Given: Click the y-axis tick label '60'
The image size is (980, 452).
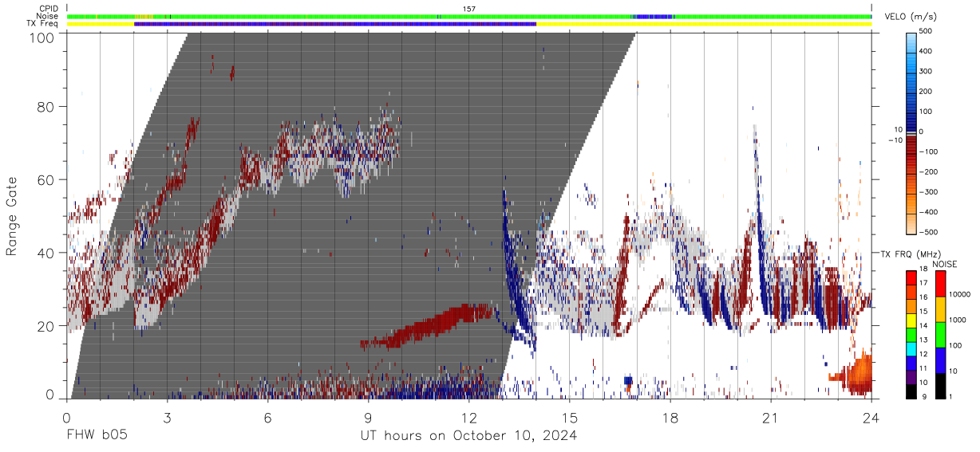Looking at the screenshot, I should pyautogui.click(x=47, y=180).
